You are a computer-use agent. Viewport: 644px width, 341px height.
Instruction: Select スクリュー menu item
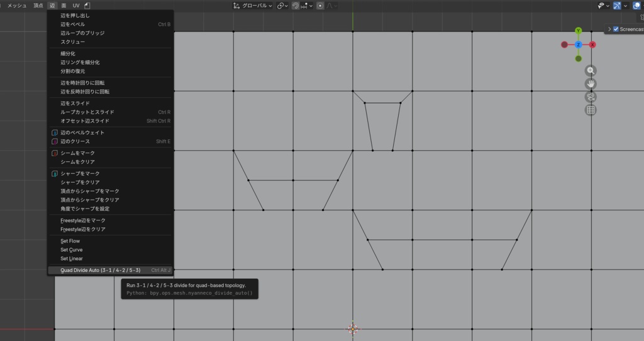(111, 42)
